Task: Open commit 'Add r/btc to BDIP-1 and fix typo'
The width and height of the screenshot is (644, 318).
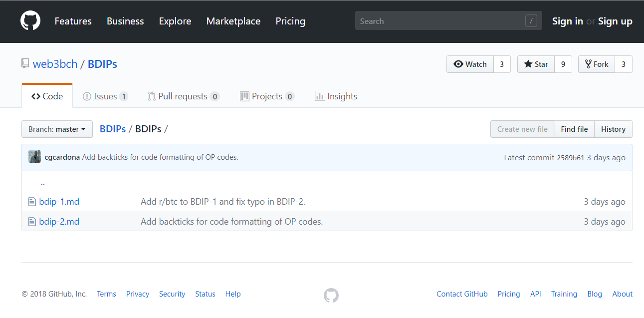Action: (x=223, y=202)
